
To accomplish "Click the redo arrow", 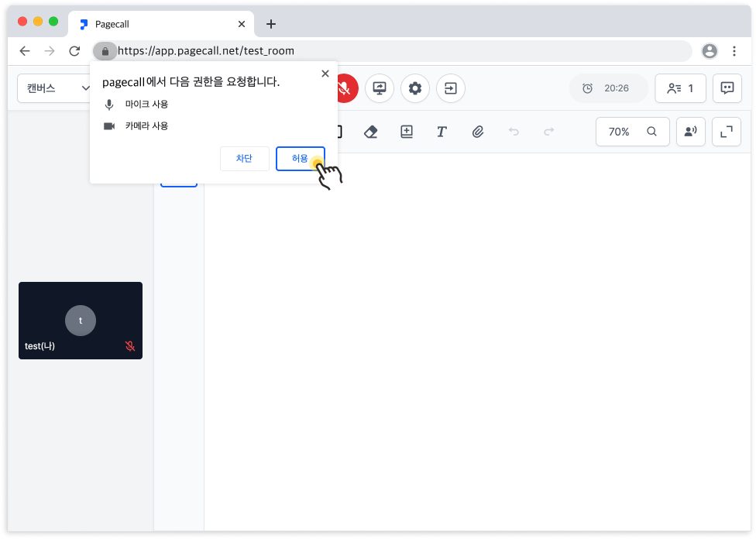I will click(x=548, y=132).
